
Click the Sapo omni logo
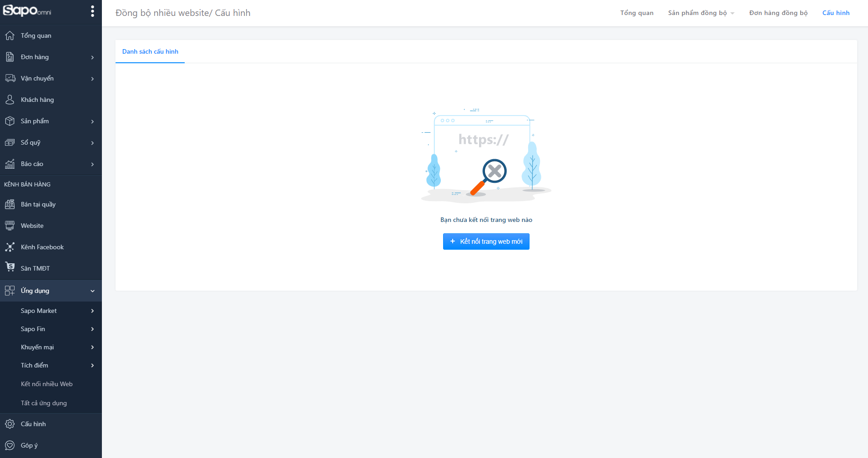27,10
